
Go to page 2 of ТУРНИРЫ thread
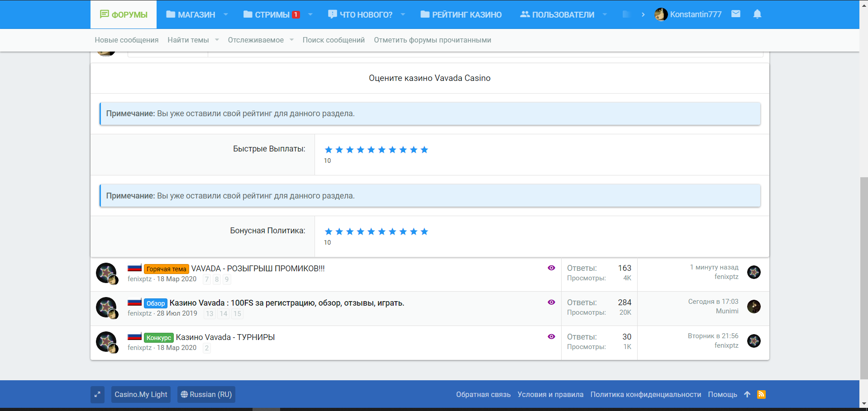[x=207, y=348]
